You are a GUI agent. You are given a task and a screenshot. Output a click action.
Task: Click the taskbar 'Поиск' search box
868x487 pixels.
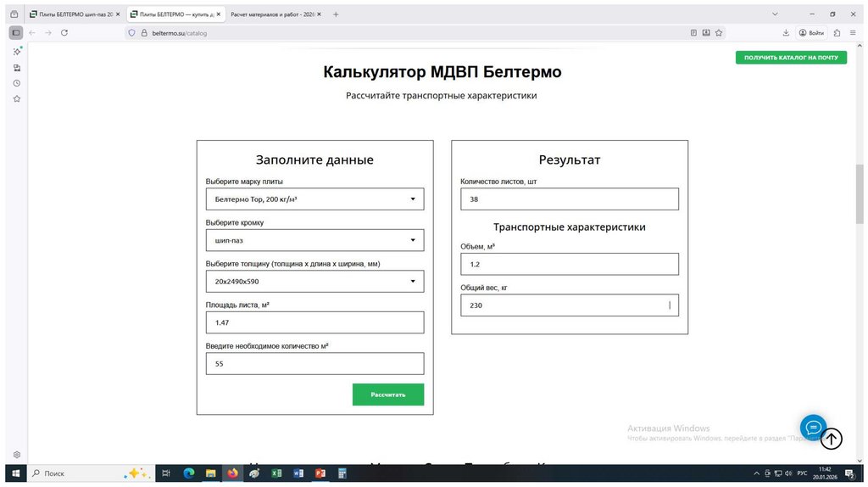[91, 473]
